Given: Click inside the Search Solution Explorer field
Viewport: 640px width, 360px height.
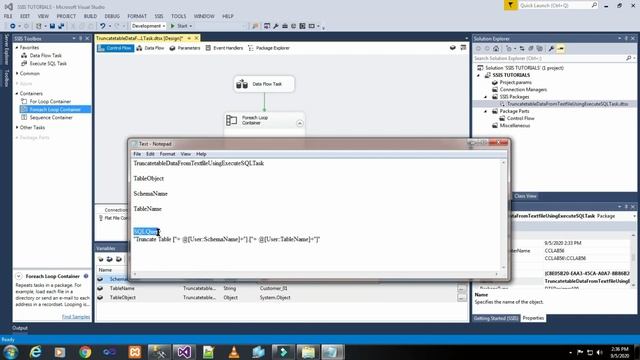Looking at the screenshot, I should click(549, 58).
